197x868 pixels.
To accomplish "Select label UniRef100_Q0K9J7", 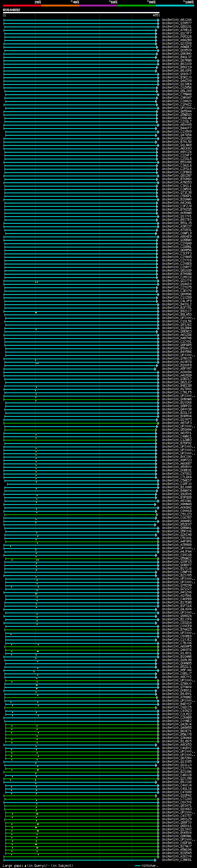I will click(x=176, y=74).
